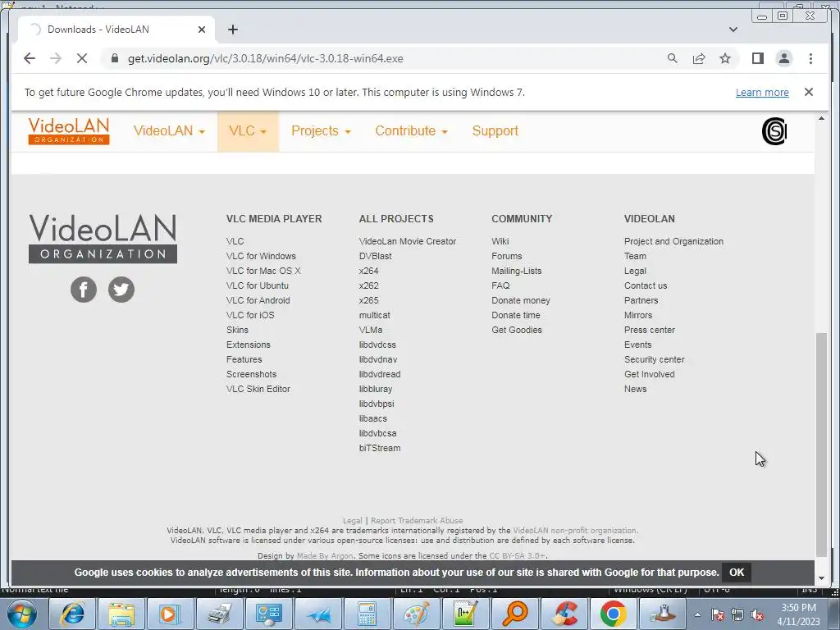The image size is (840, 630).
Task: Open the biTStream project link
Action: tap(380, 448)
